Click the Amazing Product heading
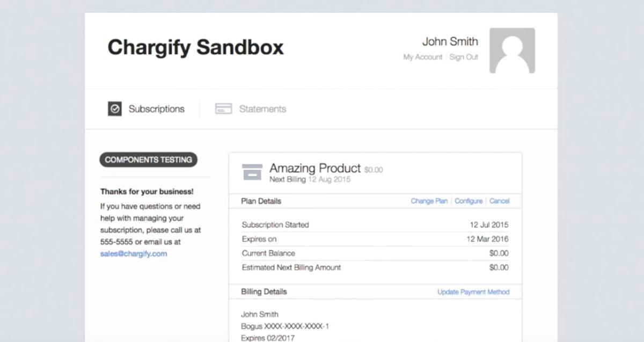The width and height of the screenshot is (644, 342). click(x=315, y=168)
